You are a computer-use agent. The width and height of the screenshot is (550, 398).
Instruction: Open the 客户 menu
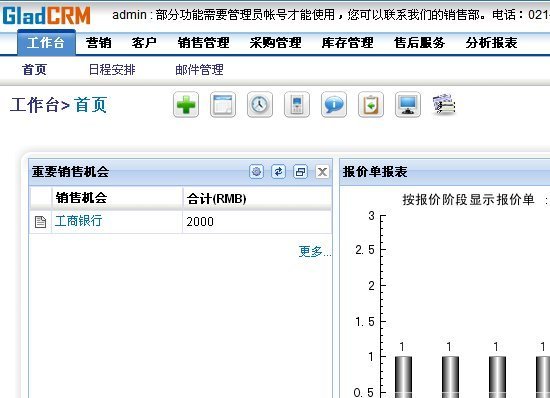[144, 43]
